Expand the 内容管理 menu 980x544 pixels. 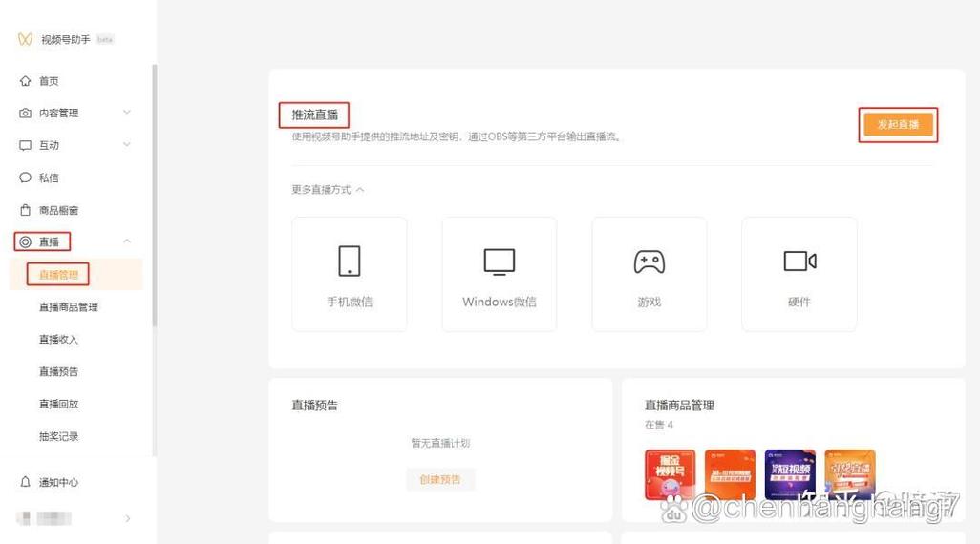coord(127,113)
